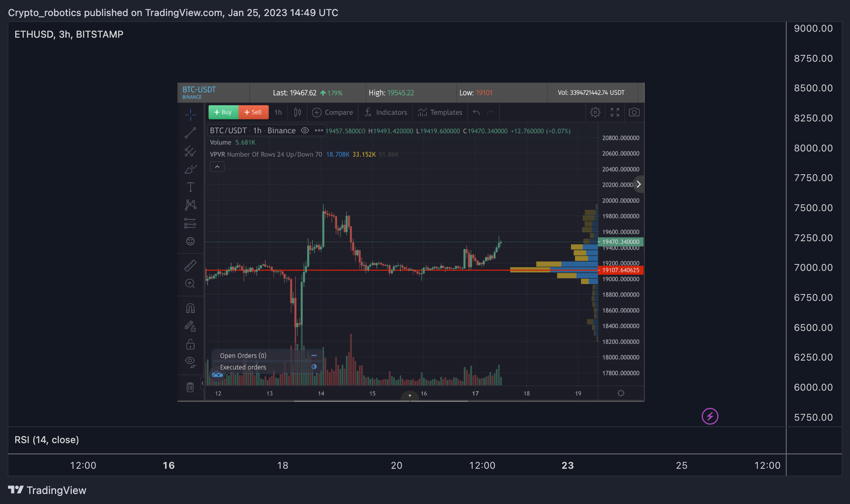Click the undo arrow in toolbar
This screenshot has height=504, width=850.
tap(476, 112)
